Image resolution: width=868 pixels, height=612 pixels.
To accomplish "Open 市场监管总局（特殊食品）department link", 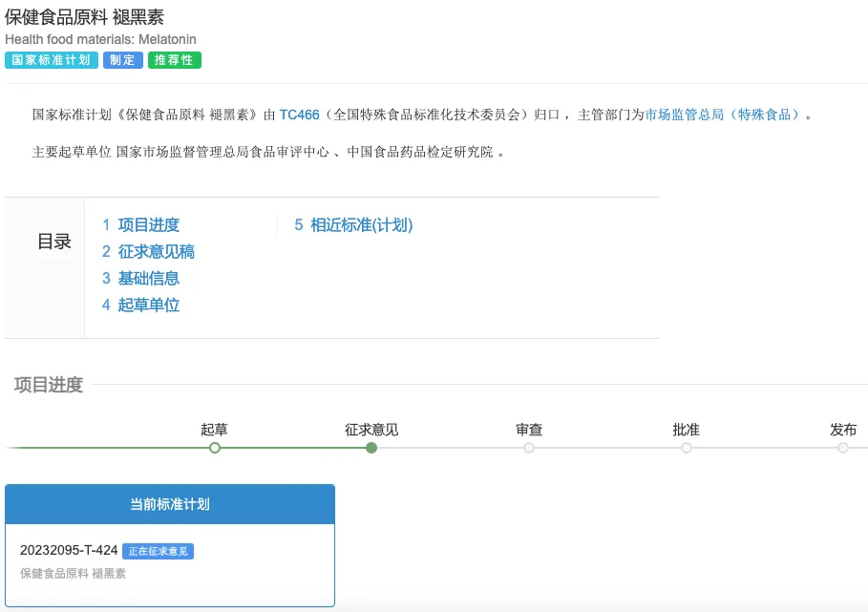I will click(x=723, y=115).
